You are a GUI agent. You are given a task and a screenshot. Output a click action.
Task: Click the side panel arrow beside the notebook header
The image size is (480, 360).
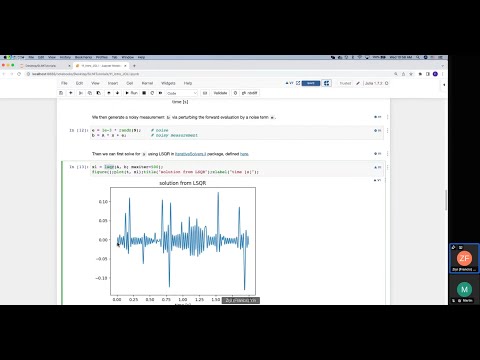pyautogui.click(x=444, y=85)
